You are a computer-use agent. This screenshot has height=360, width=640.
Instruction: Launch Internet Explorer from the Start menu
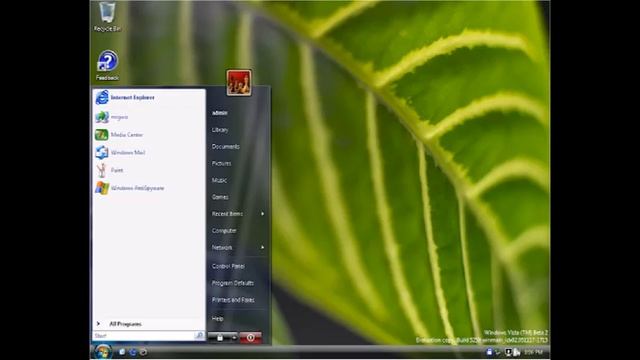pyautogui.click(x=149, y=98)
